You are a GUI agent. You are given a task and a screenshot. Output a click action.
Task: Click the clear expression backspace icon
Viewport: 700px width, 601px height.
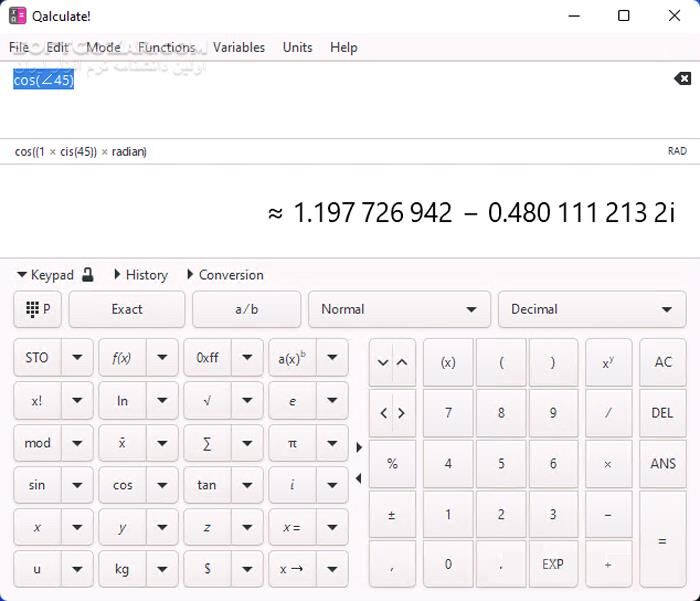point(681,79)
